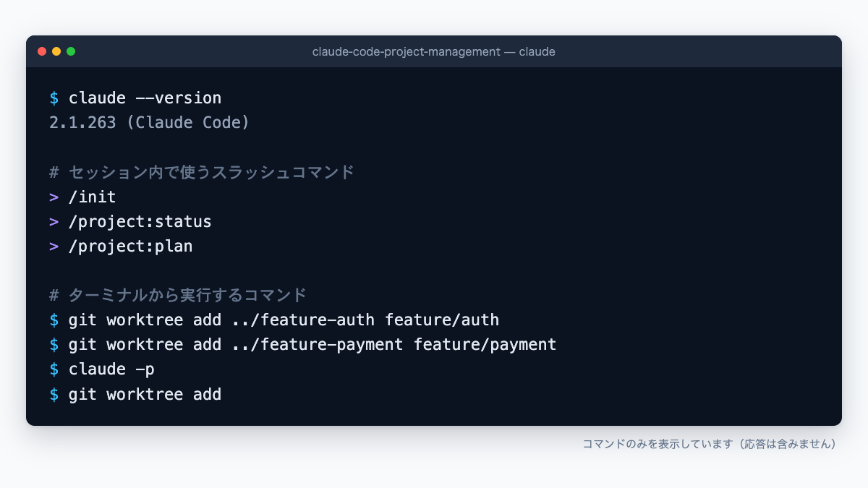The height and width of the screenshot is (488, 868).
Task: Click the /project:status command line
Action: click(130, 221)
